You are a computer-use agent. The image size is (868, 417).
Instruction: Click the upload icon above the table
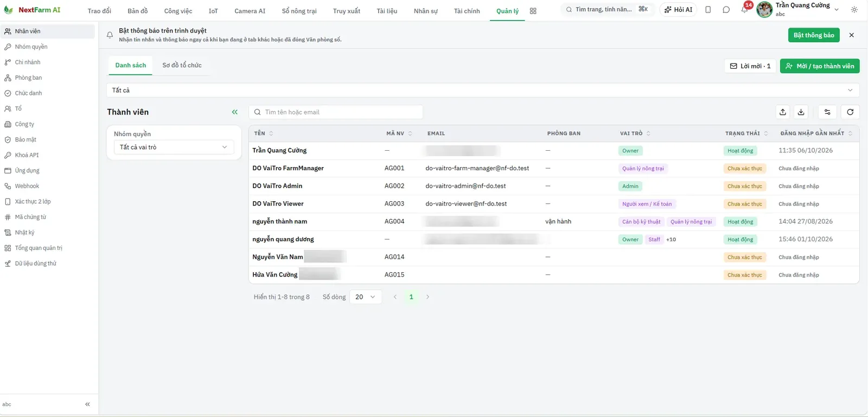point(783,112)
